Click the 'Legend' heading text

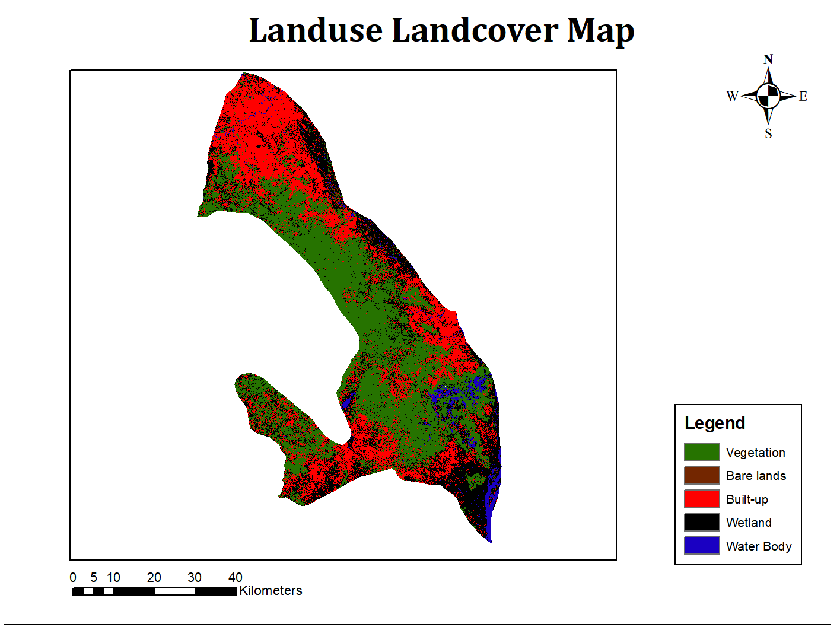715,423
